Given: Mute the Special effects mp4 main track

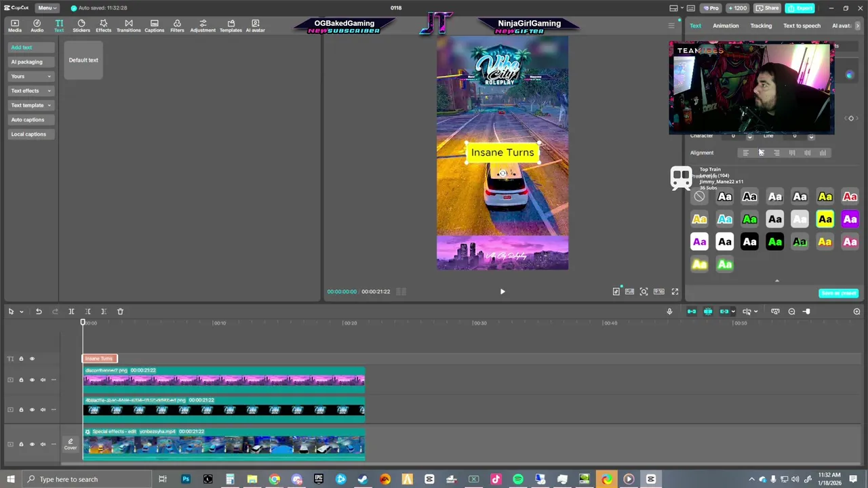Looking at the screenshot, I should point(43,444).
